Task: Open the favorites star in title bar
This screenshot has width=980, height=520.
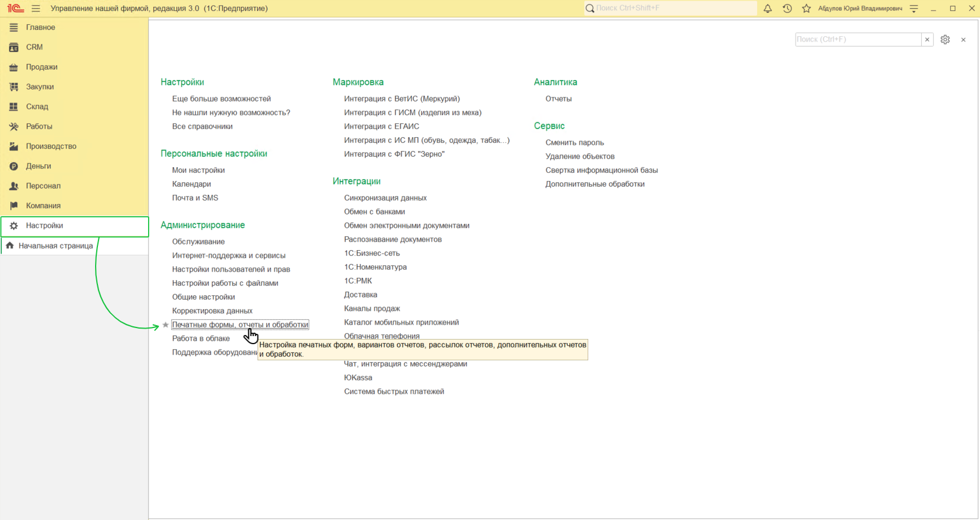Action: click(x=807, y=9)
